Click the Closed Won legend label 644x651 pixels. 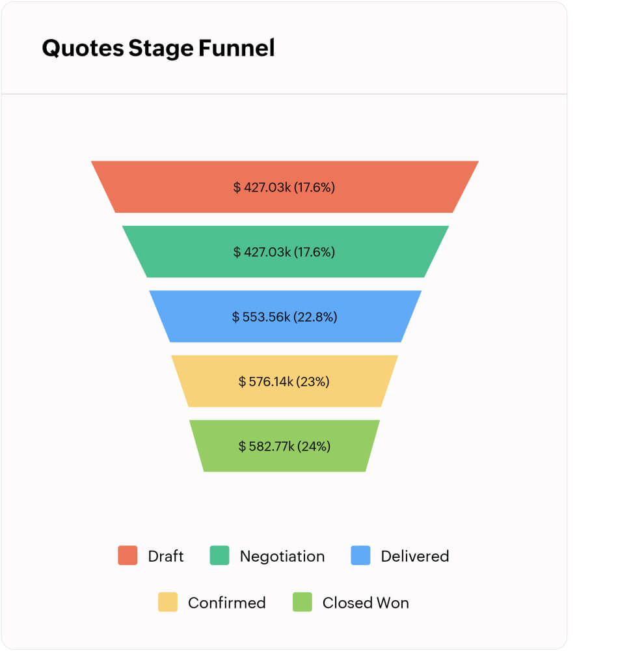coord(366,603)
